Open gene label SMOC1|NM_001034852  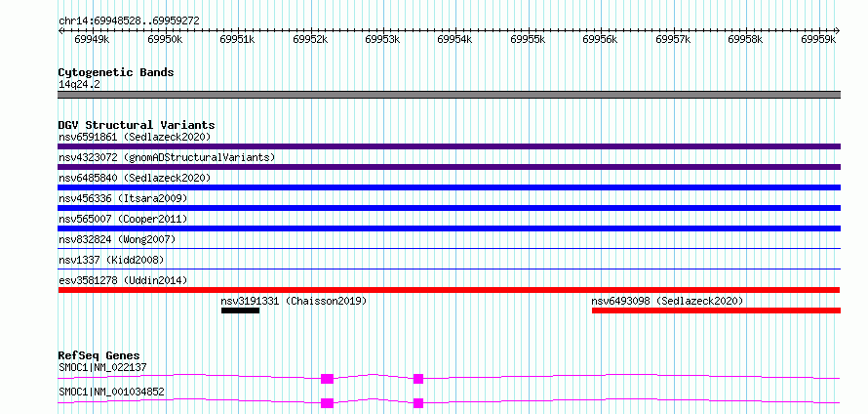[x=111, y=392]
